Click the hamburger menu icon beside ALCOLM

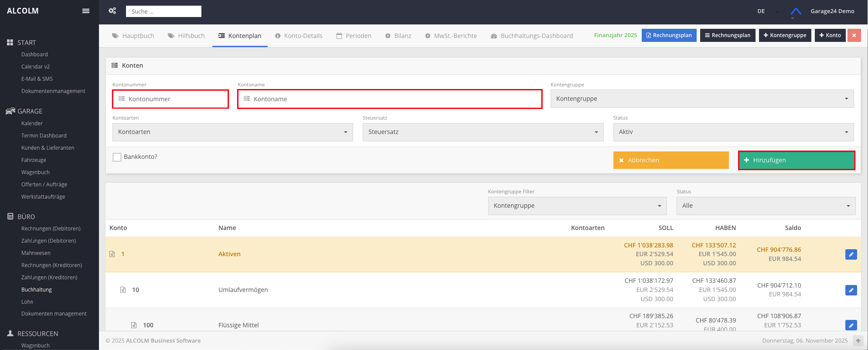point(86,11)
